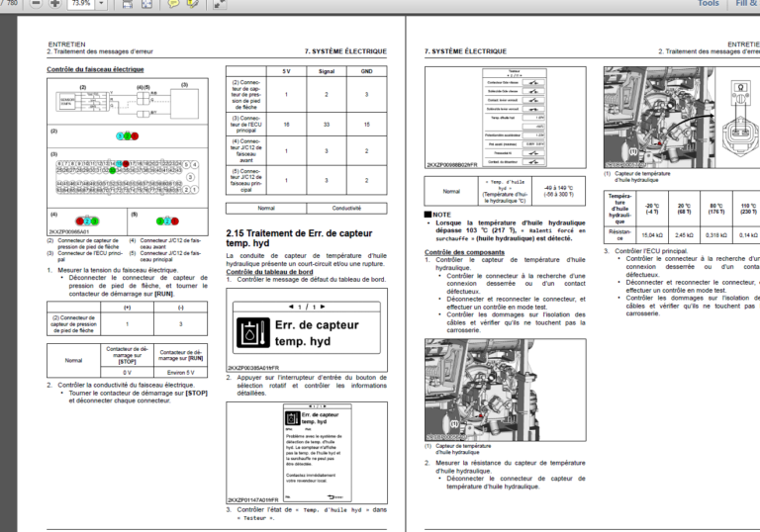Click the engine photo on lower right page
Image resolution: width=760 pixels, height=532 pixels.
506,390
